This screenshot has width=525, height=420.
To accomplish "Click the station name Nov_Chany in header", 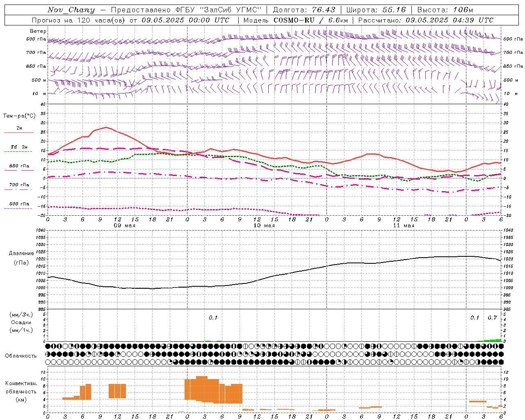I will 71,10.
